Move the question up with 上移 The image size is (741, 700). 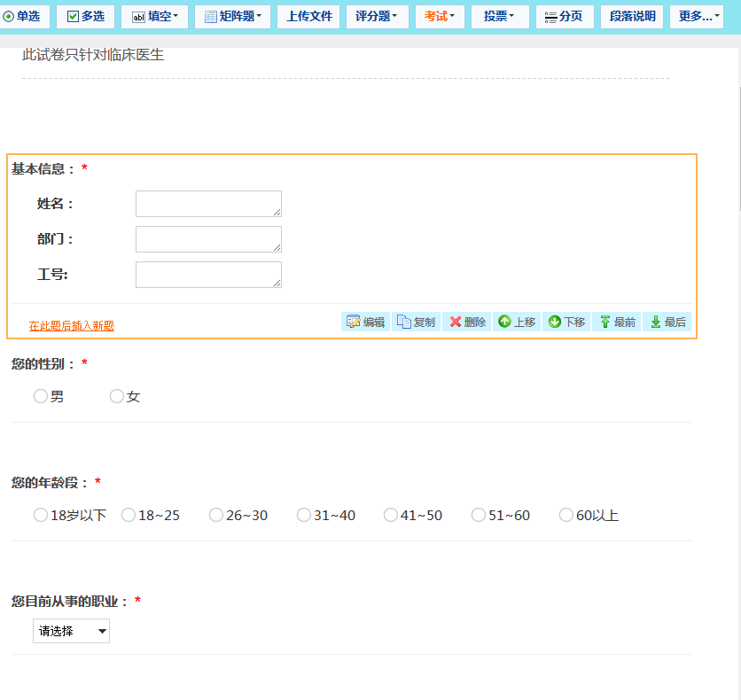tap(517, 321)
